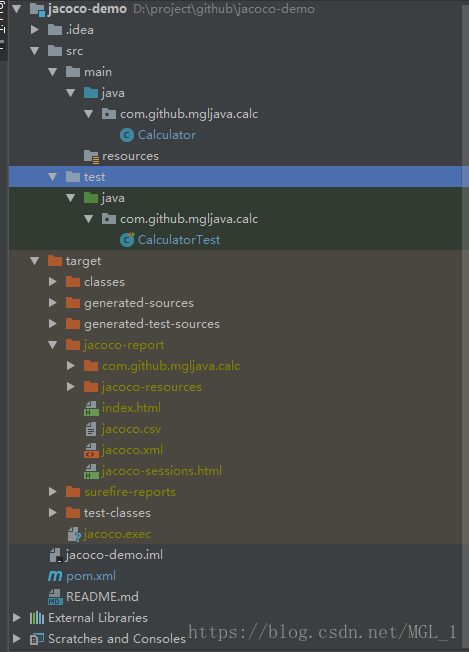The height and width of the screenshot is (652, 469).
Task: Click the jacoco.csv file icon
Action: coord(91,429)
